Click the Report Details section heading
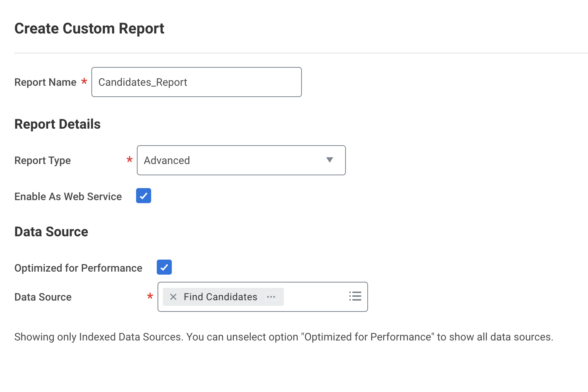Screen dimensions: 588x392 [x=58, y=124]
